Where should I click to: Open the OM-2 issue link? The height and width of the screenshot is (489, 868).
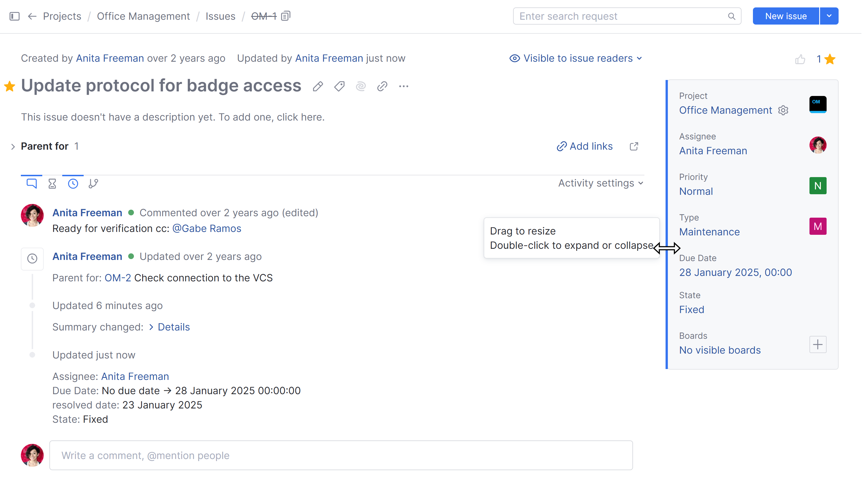[118, 278]
